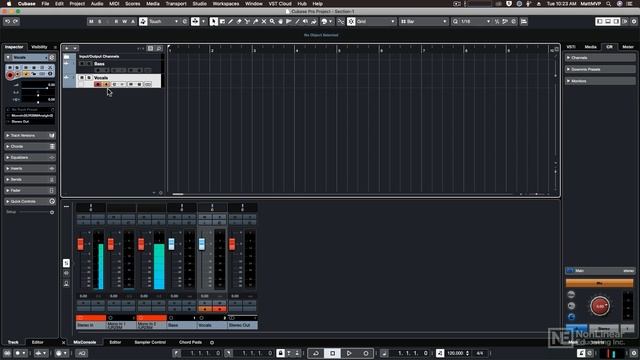
Task: Switch to the Meter tab in right zone
Action: tap(628, 47)
